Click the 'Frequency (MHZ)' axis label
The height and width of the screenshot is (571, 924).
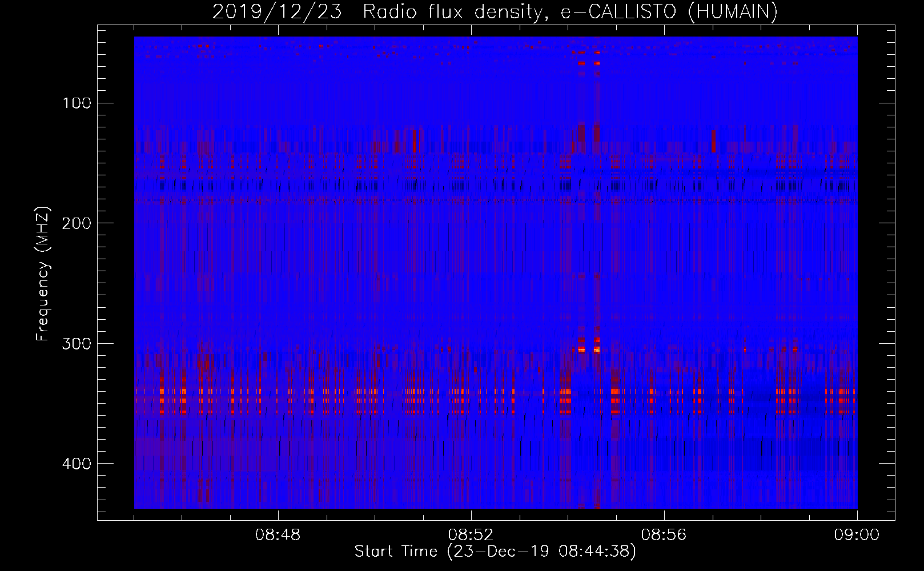tap(43, 274)
